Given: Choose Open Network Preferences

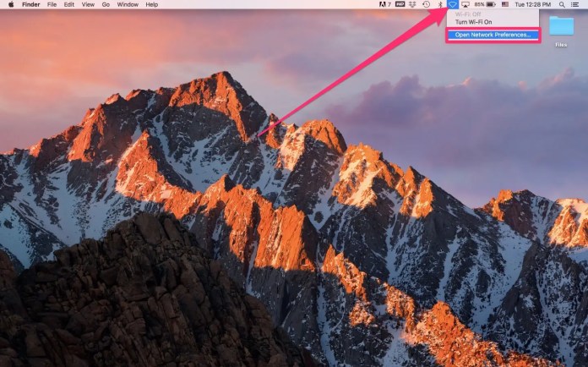Looking at the screenshot, I should [493, 35].
